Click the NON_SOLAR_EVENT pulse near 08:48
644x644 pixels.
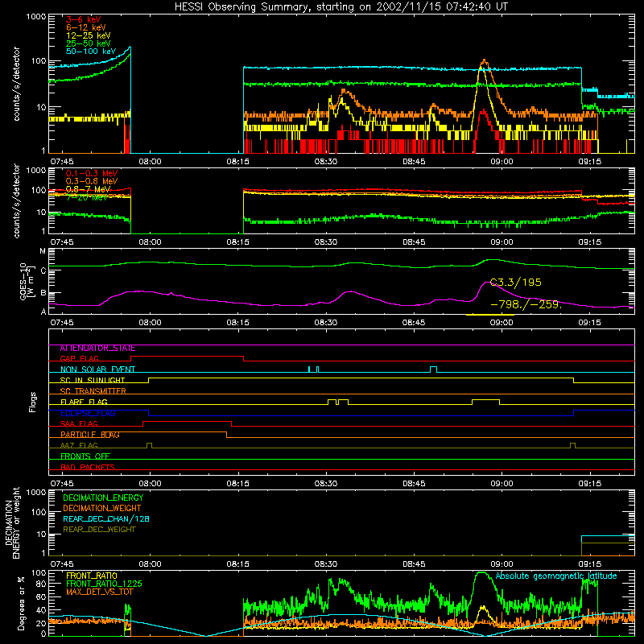pos(433,369)
